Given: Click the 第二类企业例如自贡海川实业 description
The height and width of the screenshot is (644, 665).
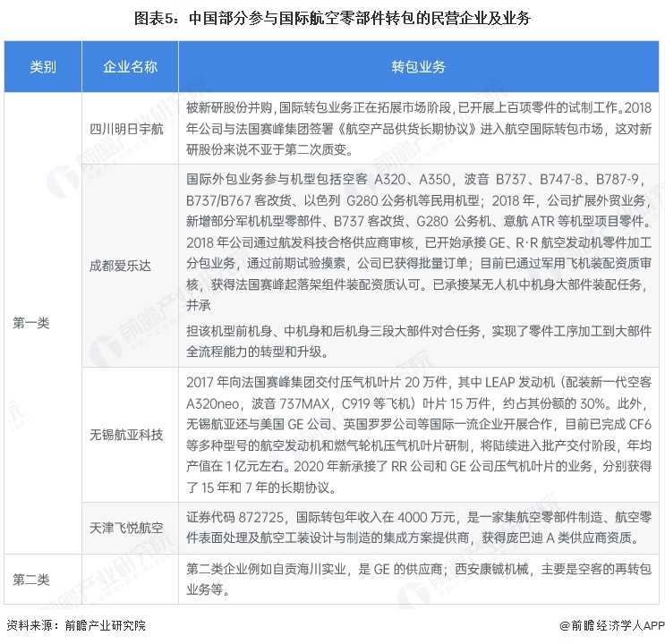Looking at the screenshot, I should (x=419, y=579).
